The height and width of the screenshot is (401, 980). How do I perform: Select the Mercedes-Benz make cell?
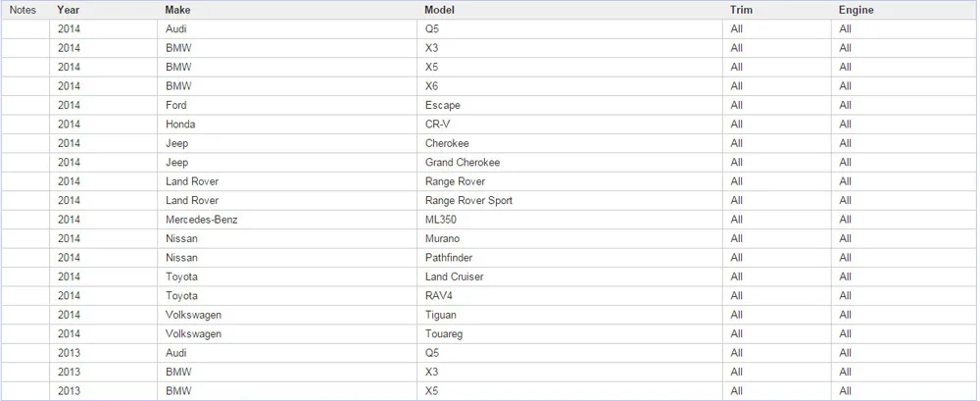click(x=287, y=220)
